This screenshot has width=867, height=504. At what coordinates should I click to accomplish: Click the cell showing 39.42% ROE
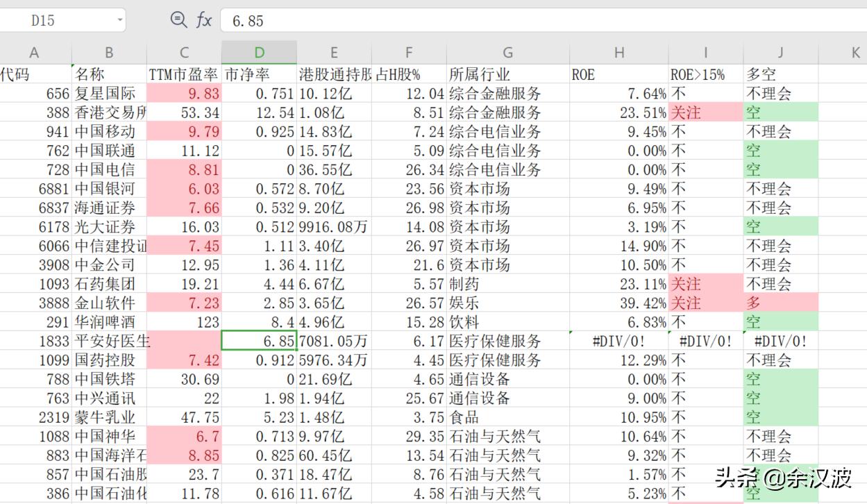pos(619,303)
